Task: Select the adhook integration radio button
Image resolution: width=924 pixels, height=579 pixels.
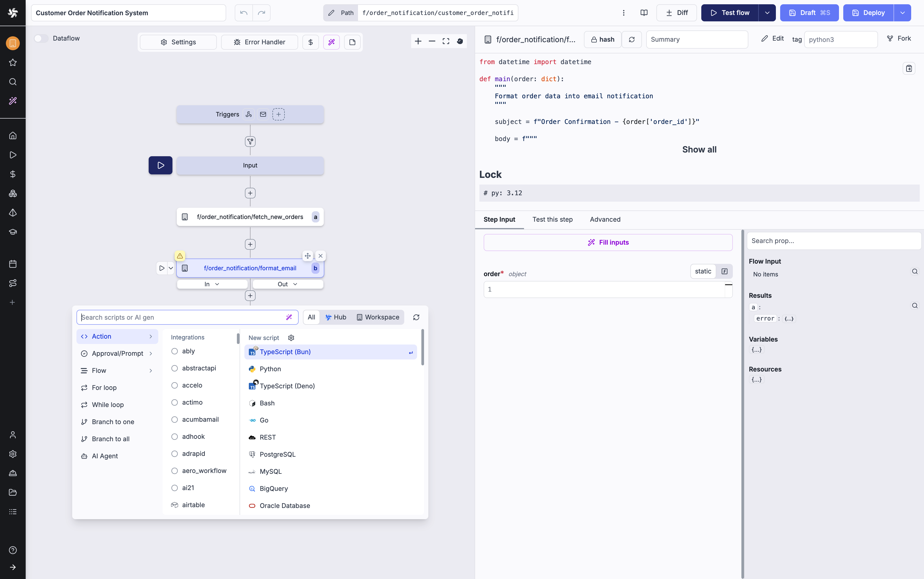Action: tap(174, 437)
